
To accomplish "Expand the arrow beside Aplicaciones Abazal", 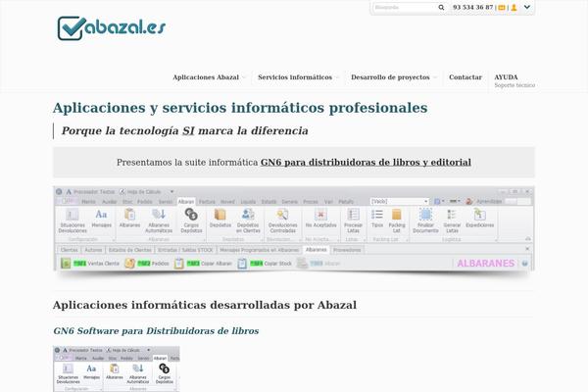I will (x=243, y=77).
